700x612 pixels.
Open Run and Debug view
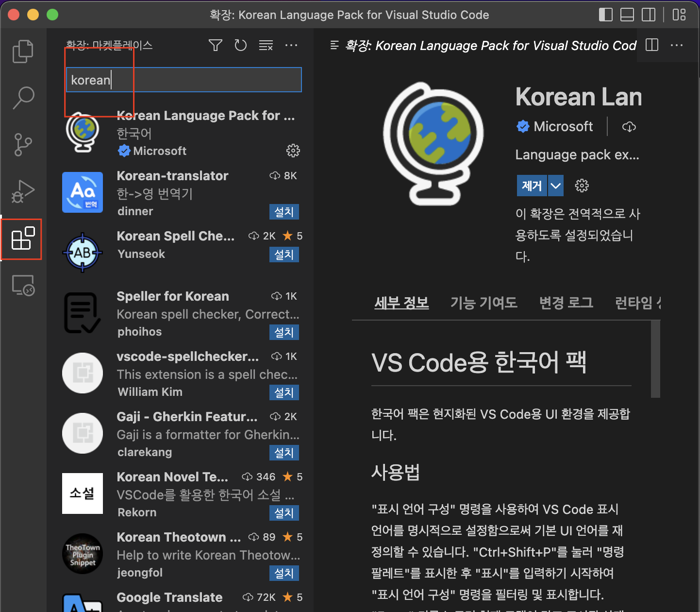pos(23,191)
